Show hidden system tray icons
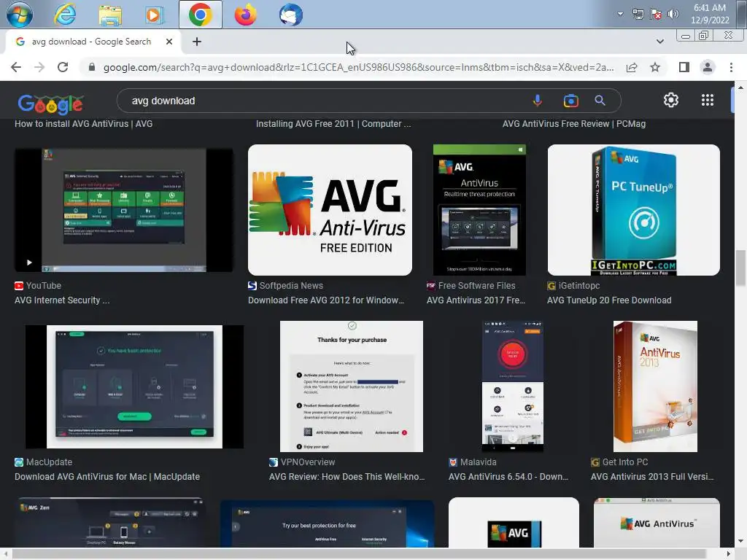Screen dimensions: 747x560 pyautogui.click(x=620, y=14)
